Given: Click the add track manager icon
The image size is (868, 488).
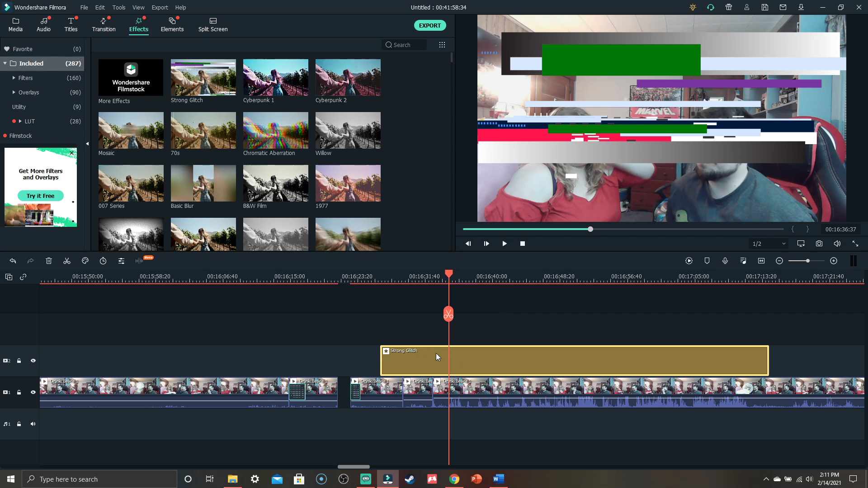Looking at the screenshot, I should click(9, 277).
